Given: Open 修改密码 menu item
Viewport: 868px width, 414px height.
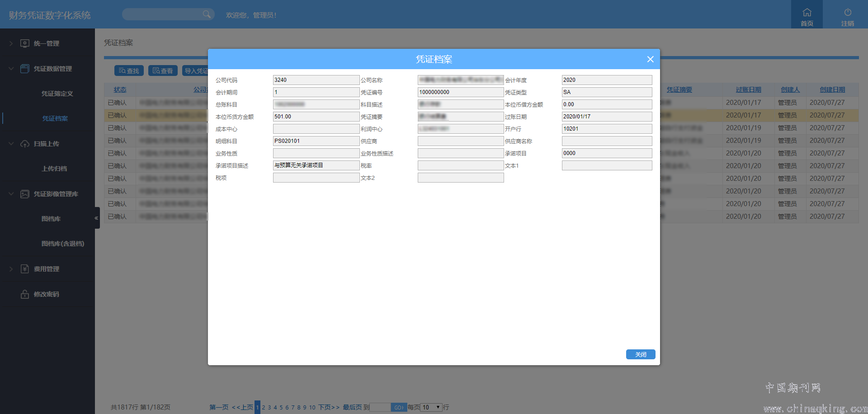Looking at the screenshot, I should pyautogui.click(x=46, y=294).
